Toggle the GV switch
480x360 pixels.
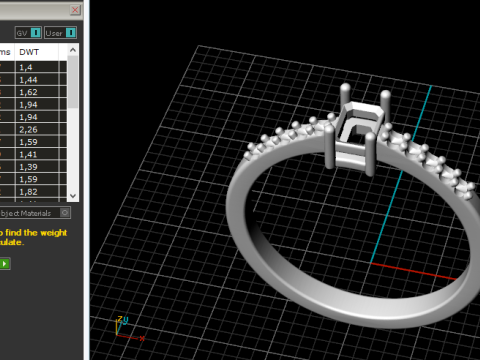28,33
